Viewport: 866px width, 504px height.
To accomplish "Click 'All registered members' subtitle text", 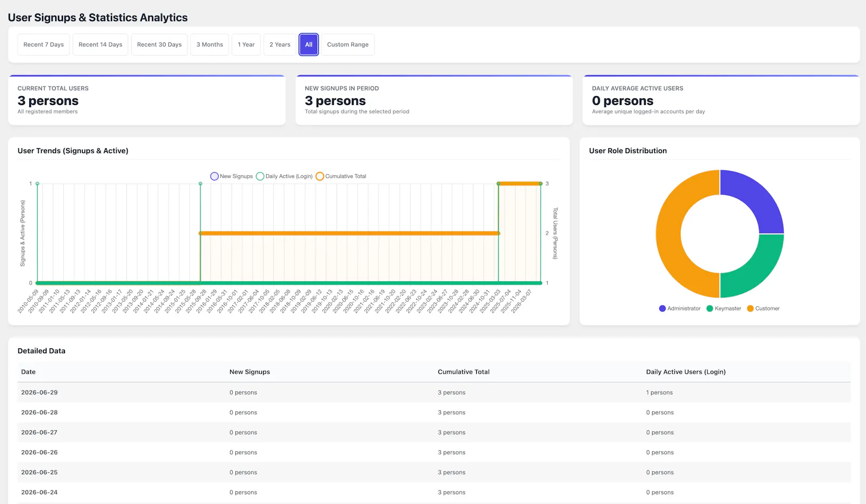I will 48,111.
